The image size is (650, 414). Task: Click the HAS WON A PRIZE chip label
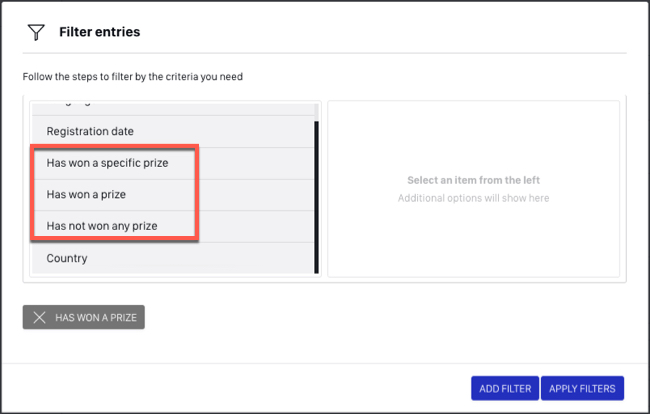[96, 318]
